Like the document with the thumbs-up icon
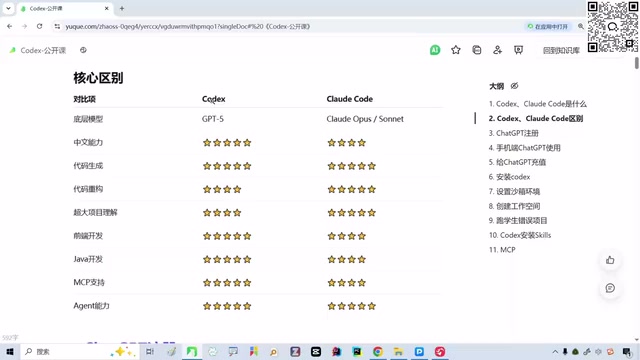640x360 pixels. (610, 260)
